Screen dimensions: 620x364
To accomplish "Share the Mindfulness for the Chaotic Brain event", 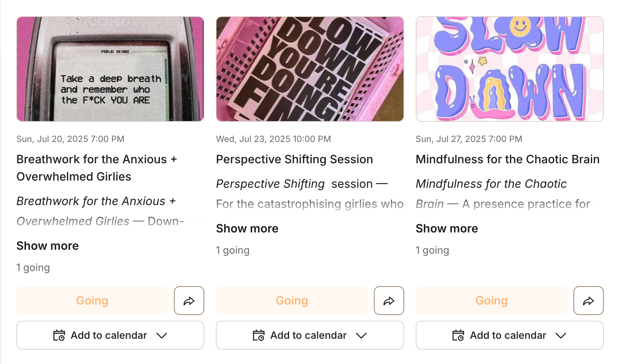I will [x=589, y=301].
